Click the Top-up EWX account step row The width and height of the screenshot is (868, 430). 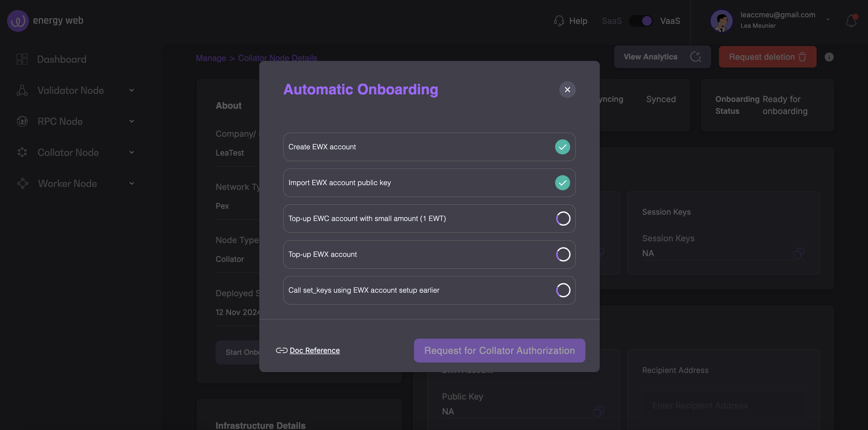tap(429, 254)
